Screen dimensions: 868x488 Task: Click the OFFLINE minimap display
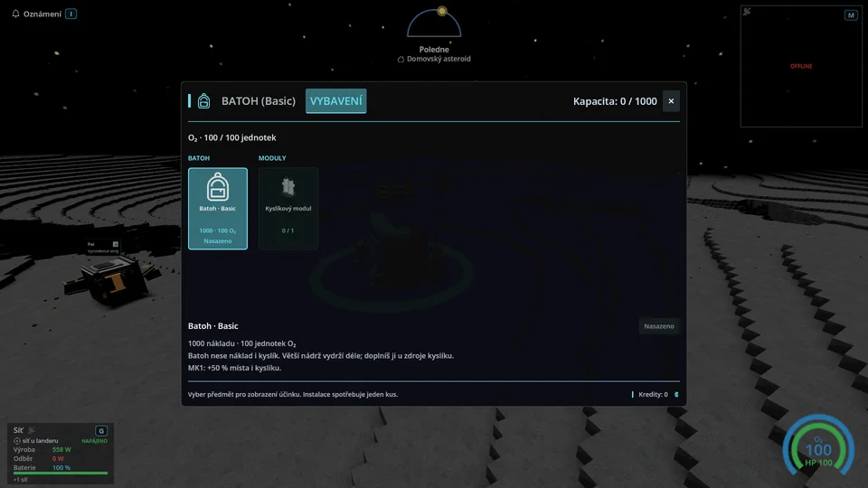click(x=801, y=66)
